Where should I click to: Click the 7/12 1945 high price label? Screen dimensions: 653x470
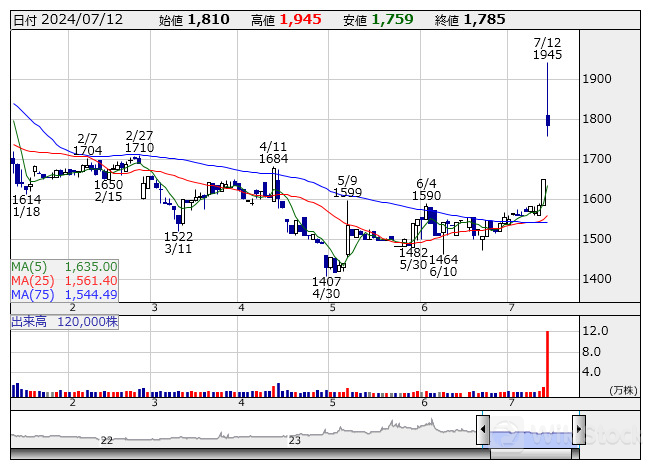(x=547, y=48)
